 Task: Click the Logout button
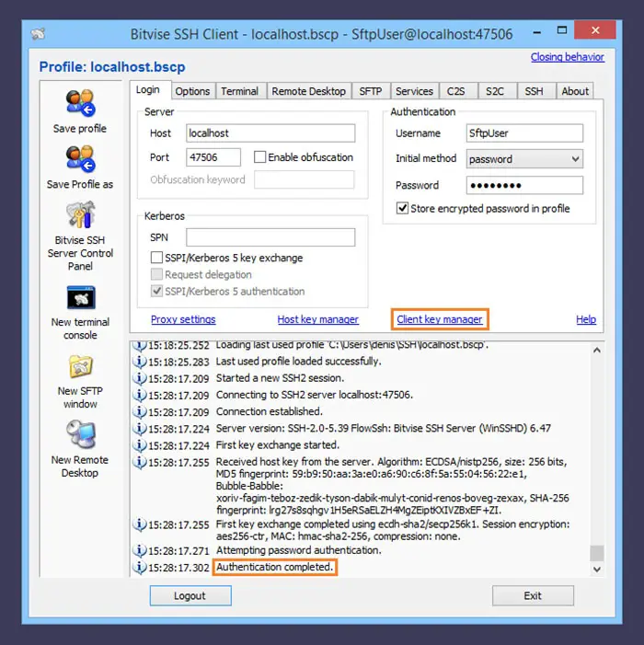click(190, 595)
